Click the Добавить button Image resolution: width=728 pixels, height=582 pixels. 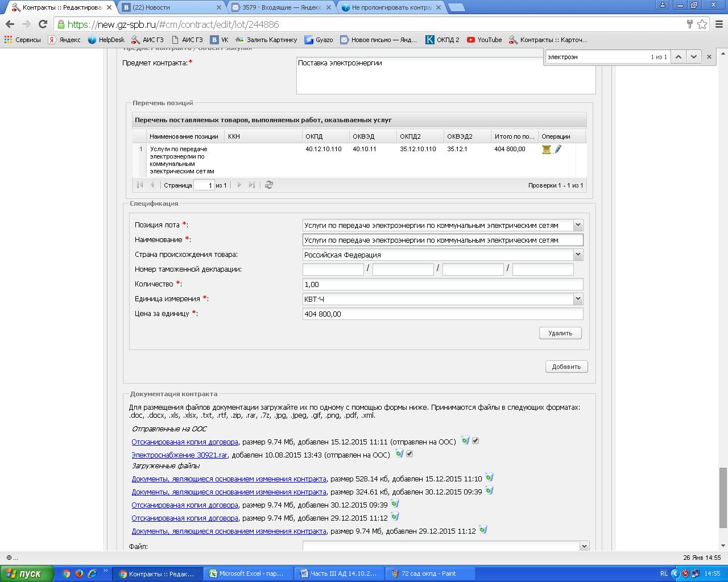point(566,367)
